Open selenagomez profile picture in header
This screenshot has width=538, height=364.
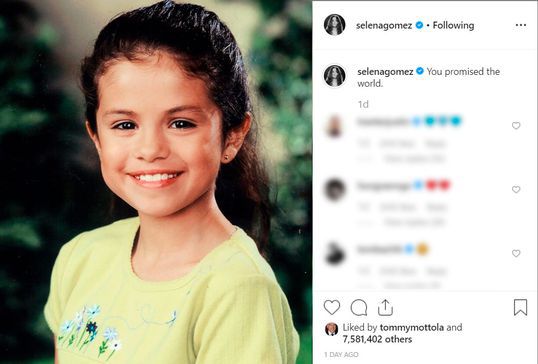pos(334,25)
